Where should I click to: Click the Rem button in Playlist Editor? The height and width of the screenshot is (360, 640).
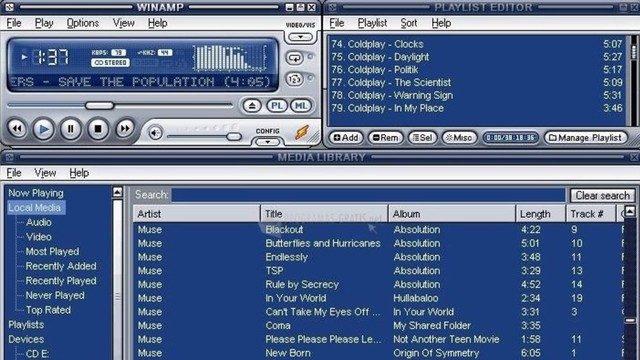(386, 138)
